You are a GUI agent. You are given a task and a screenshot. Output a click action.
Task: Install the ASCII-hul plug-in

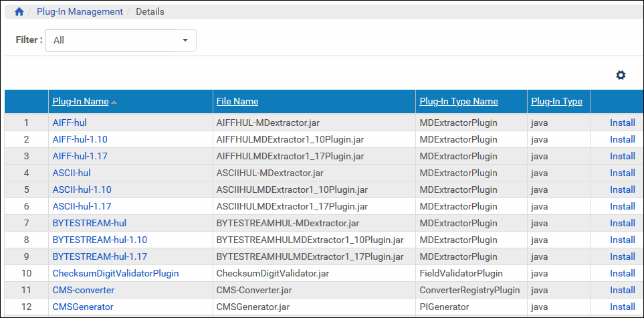pyautogui.click(x=622, y=173)
